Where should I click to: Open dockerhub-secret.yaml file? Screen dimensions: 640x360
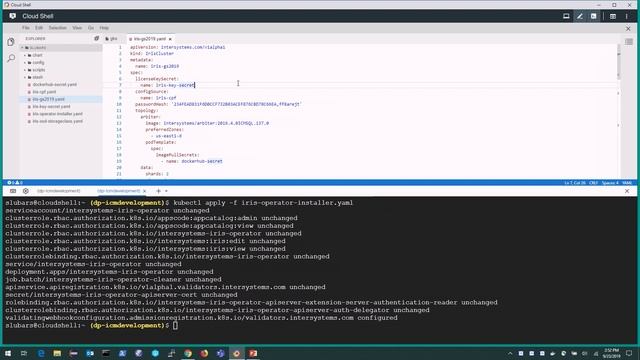click(54, 84)
